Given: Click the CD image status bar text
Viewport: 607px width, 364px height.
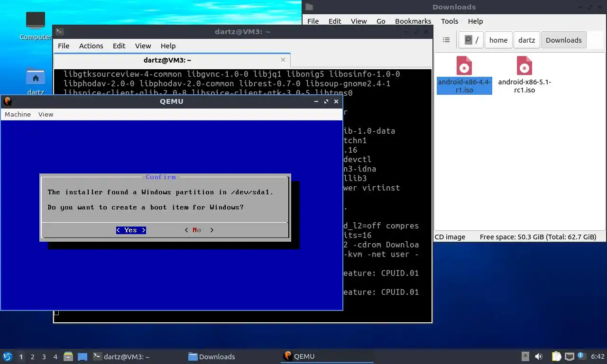Looking at the screenshot, I should coord(450,237).
